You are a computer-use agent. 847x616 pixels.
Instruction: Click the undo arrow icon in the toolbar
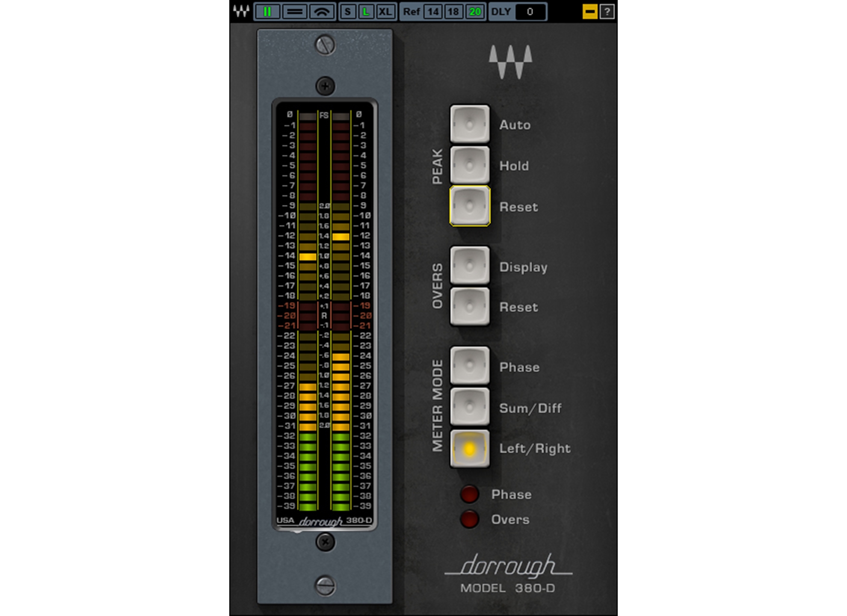tap(322, 12)
